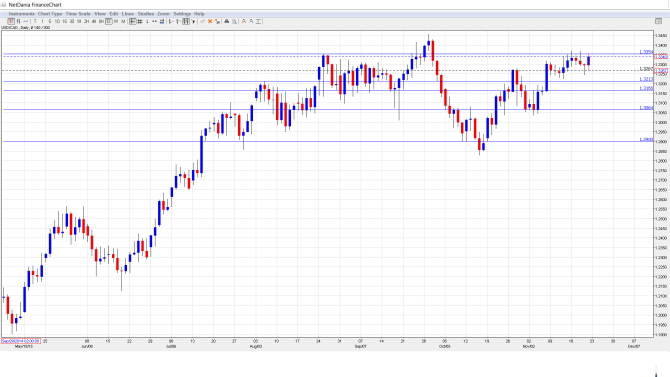The height and width of the screenshot is (377, 670).
Task: Toggle the crosshair cursor icon
Action: point(132,21)
